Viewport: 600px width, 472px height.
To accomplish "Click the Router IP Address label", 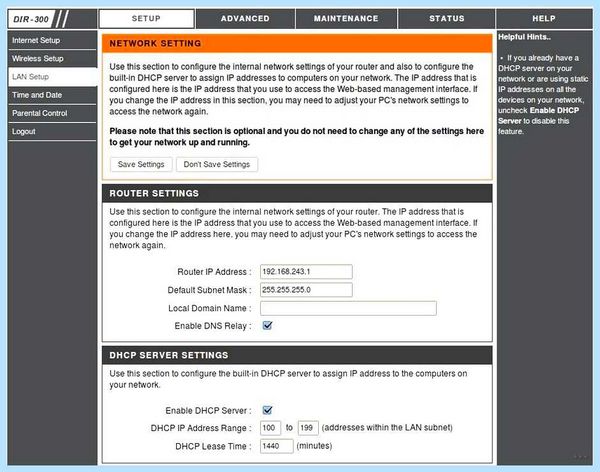I will 214,272.
